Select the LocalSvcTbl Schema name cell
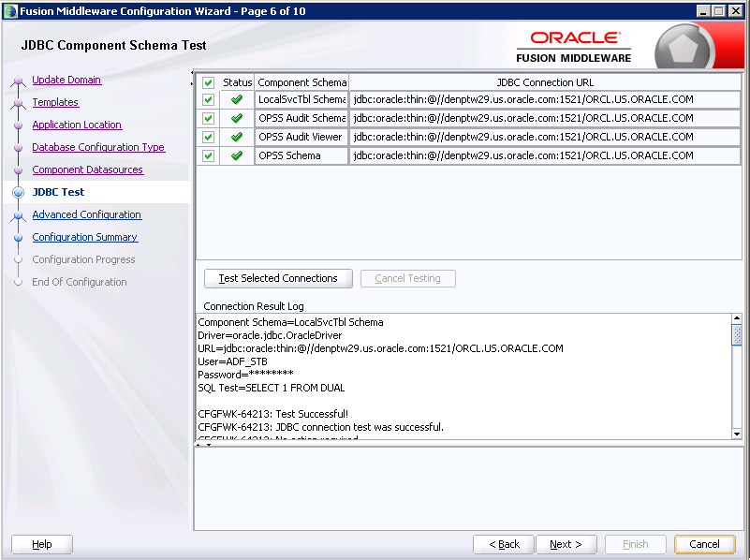This screenshot has height=560, width=750. click(x=301, y=99)
